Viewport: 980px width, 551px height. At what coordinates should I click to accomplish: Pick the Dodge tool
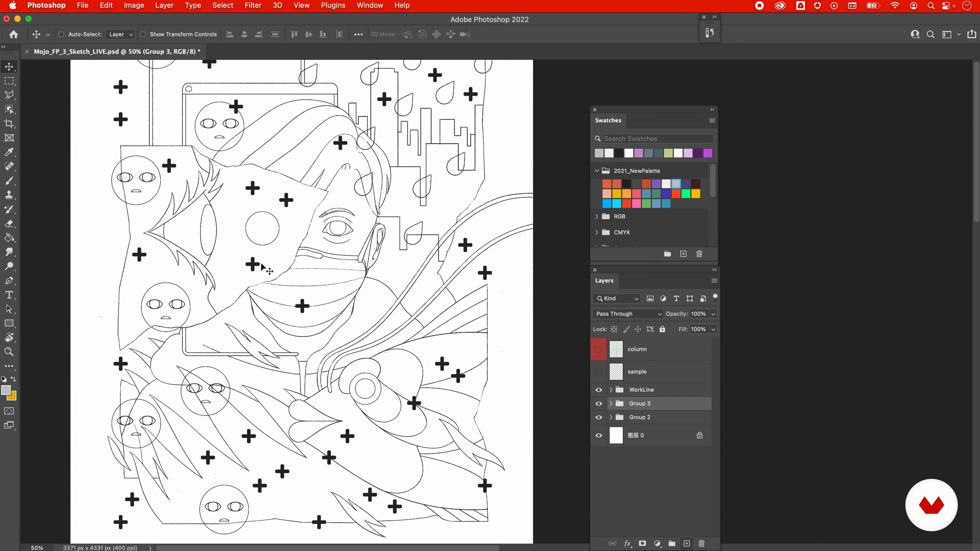point(9,266)
